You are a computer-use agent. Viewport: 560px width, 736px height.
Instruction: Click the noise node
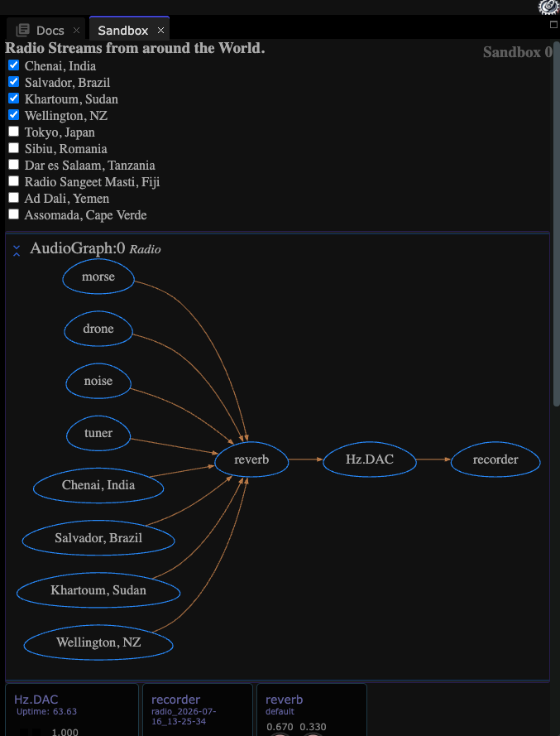(x=98, y=381)
